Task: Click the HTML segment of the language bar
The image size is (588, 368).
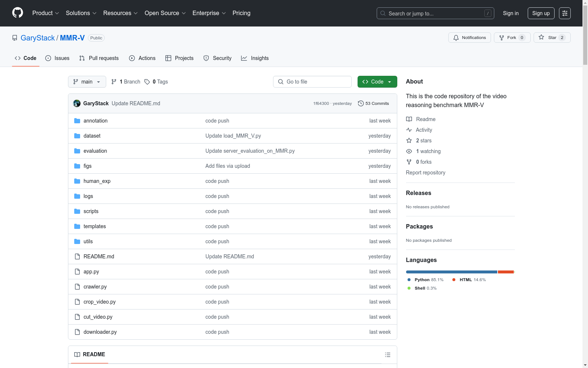Action: (x=506, y=272)
